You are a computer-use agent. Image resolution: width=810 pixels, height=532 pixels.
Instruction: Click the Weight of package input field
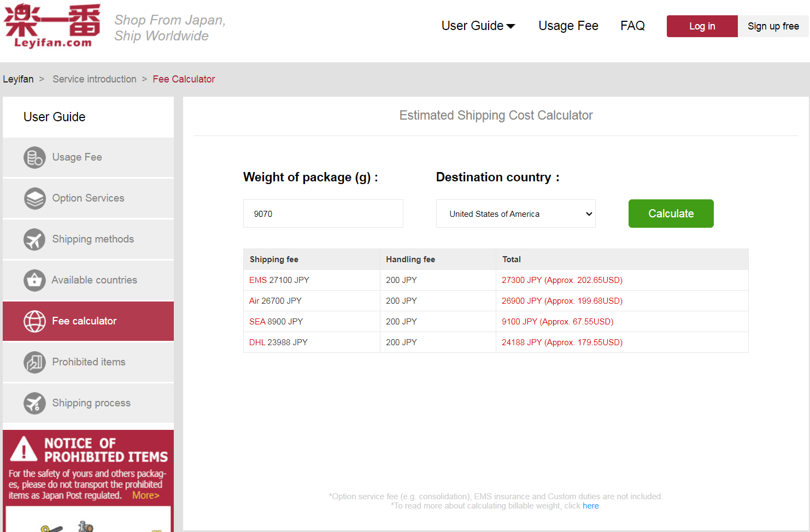point(322,214)
